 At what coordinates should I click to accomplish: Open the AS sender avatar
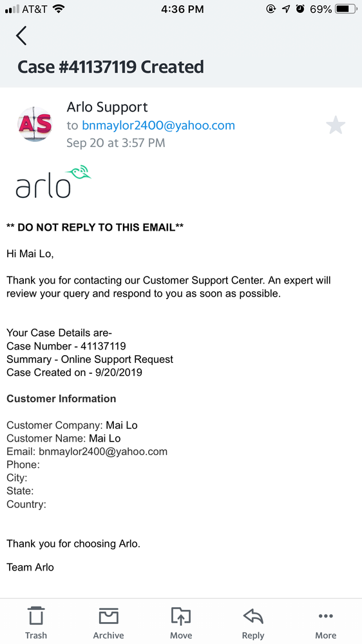[35, 124]
